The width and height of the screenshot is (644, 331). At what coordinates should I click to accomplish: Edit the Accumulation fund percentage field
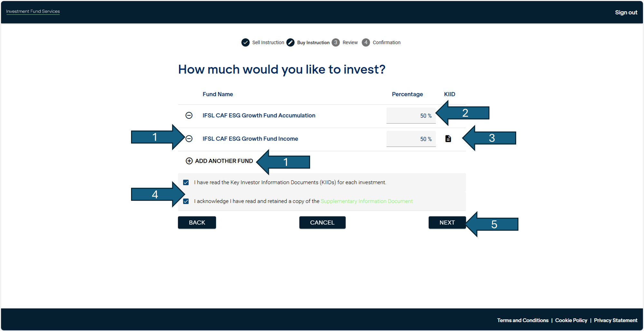411,115
